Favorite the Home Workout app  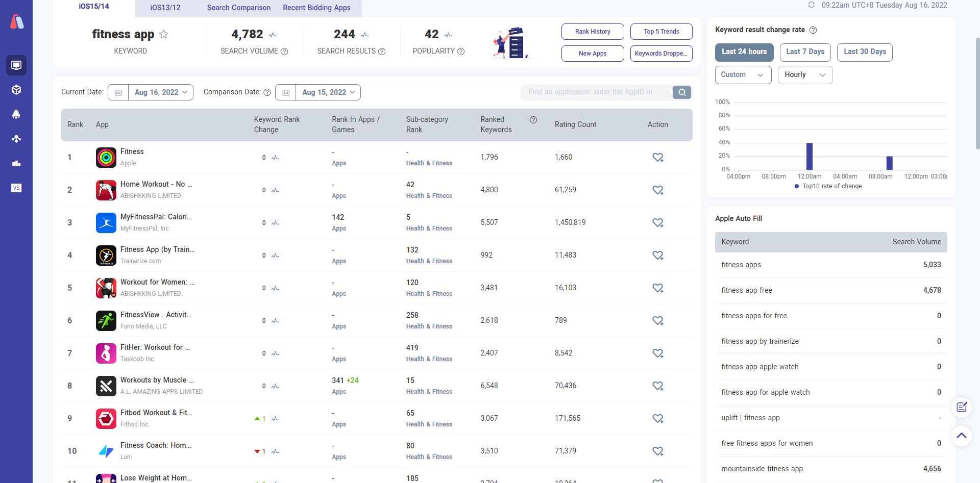(658, 190)
